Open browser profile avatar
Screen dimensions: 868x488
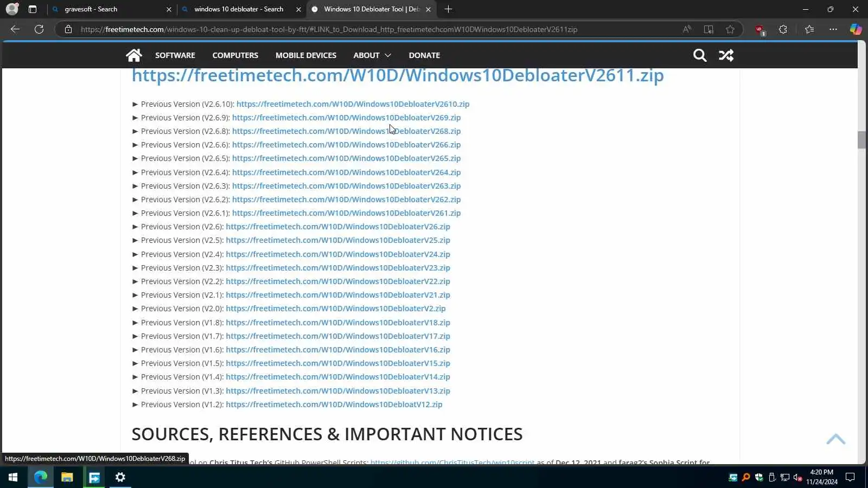click(12, 9)
